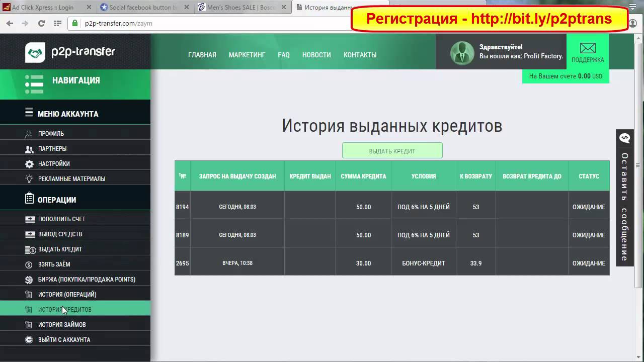
Task: Click the 30.00 credit sum cell
Action: [363, 263]
